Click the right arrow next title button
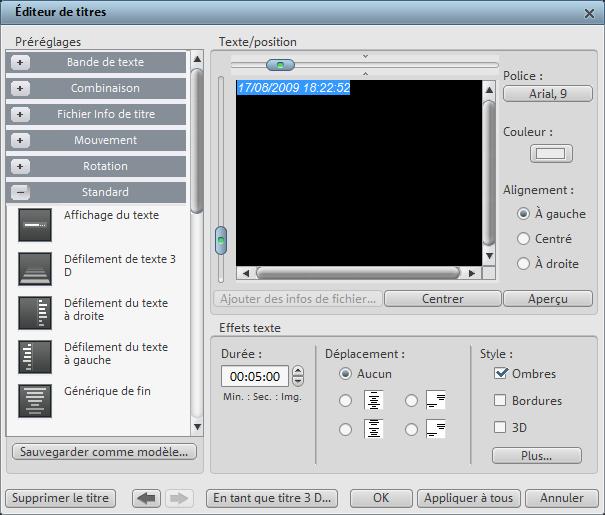Viewport: 605px width, 515px height. pyautogui.click(x=177, y=498)
